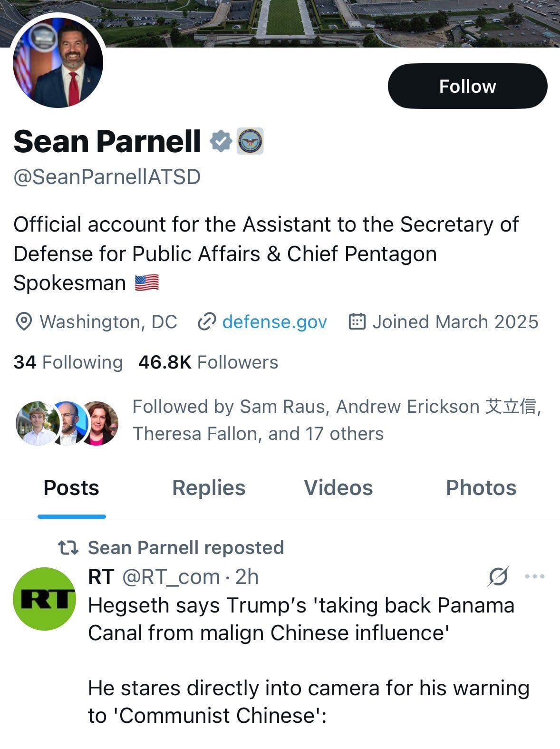The image size is (560, 749).
Task: Tap the calendar icon near Joined March 2025
Action: 357,322
